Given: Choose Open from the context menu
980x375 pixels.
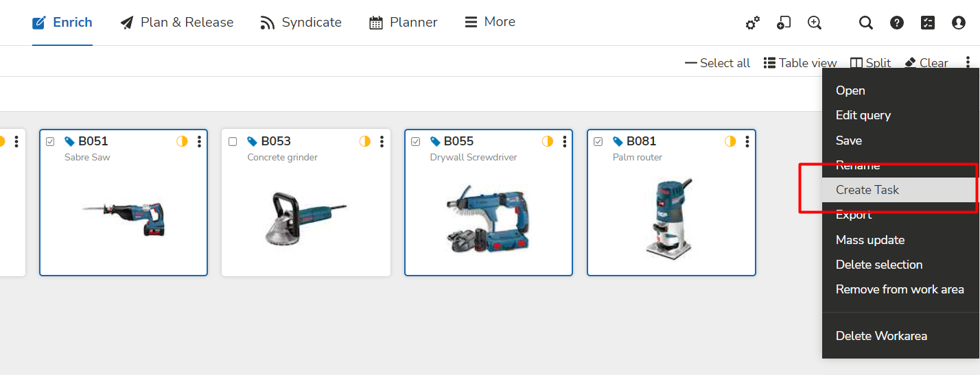Looking at the screenshot, I should click(x=850, y=90).
